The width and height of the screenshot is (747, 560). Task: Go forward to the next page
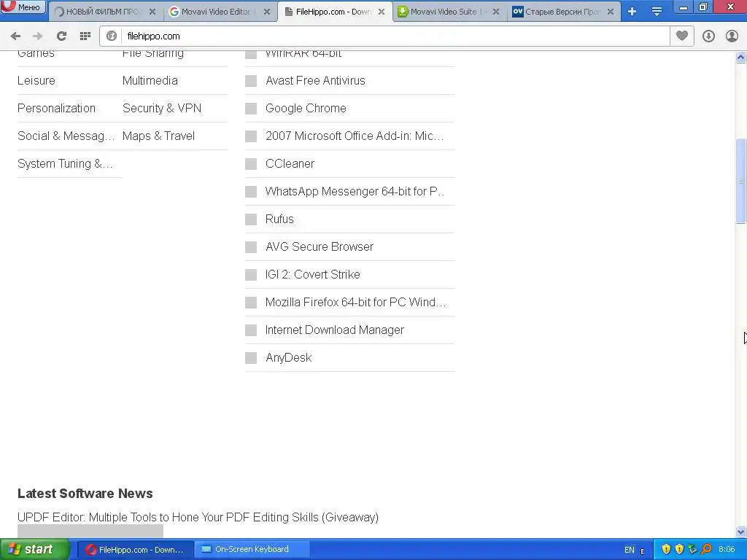coord(38,36)
